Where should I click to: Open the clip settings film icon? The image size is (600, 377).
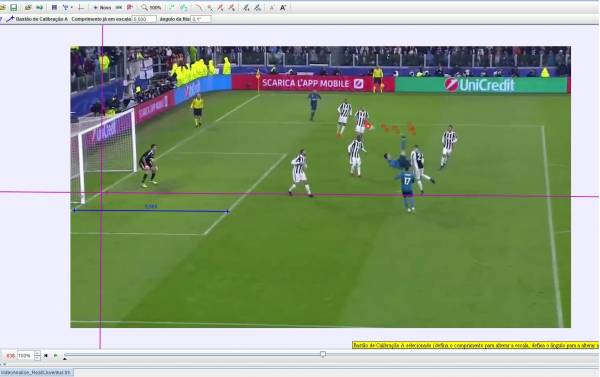(x=54, y=7)
